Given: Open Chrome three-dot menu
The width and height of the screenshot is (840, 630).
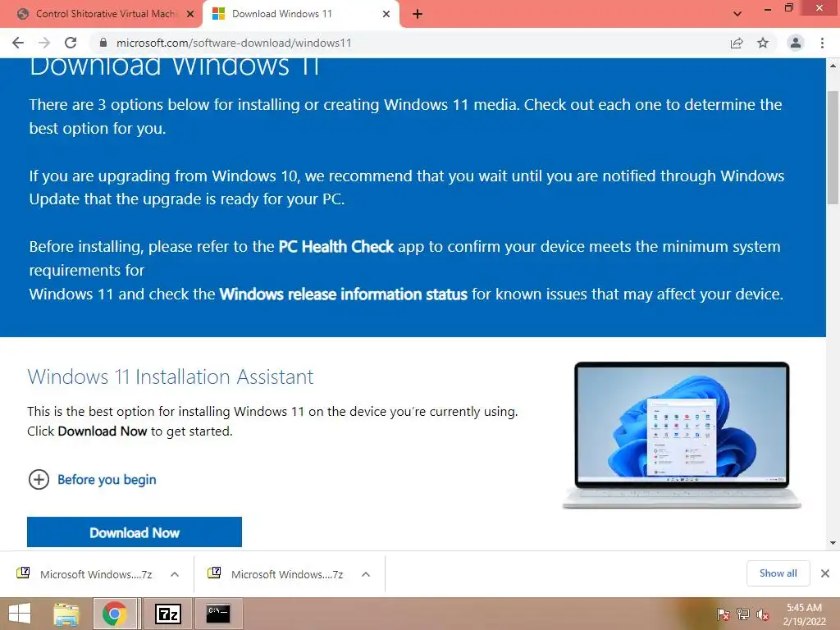Looking at the screenshot, I should pyautogui.click(x=822, y=43).
